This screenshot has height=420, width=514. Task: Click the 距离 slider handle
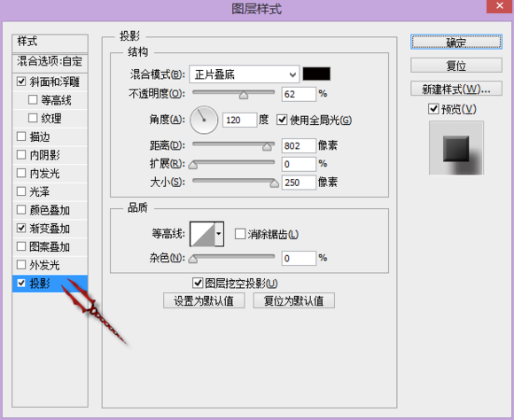coord(267,146)
